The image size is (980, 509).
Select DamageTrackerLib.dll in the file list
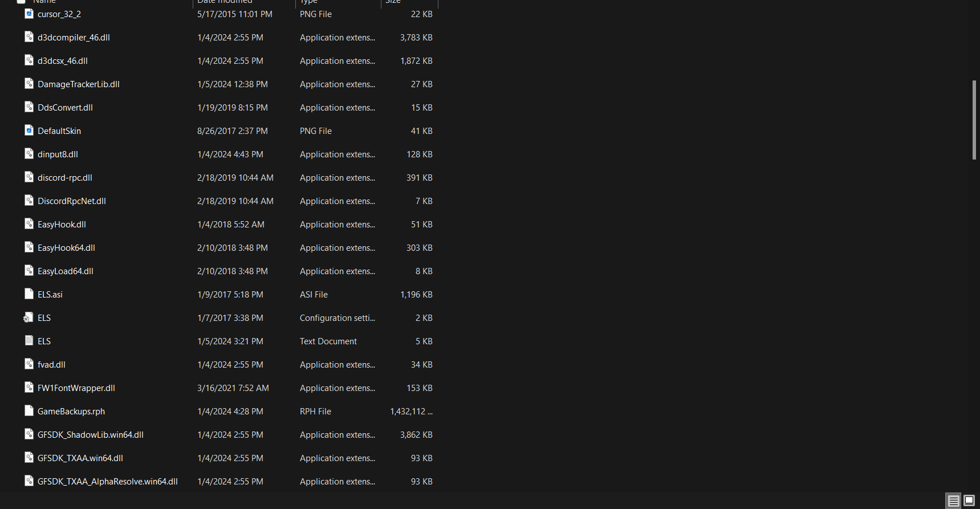click(79, 84)
